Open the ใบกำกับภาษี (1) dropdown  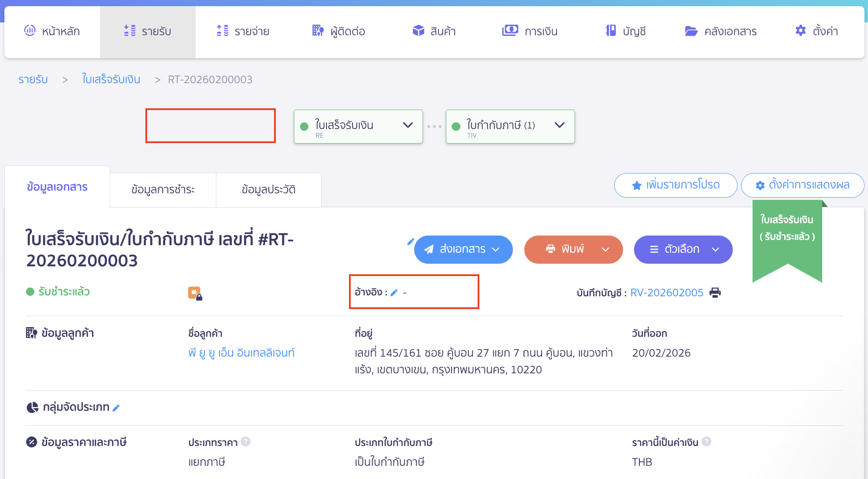(x=560, y=125)
